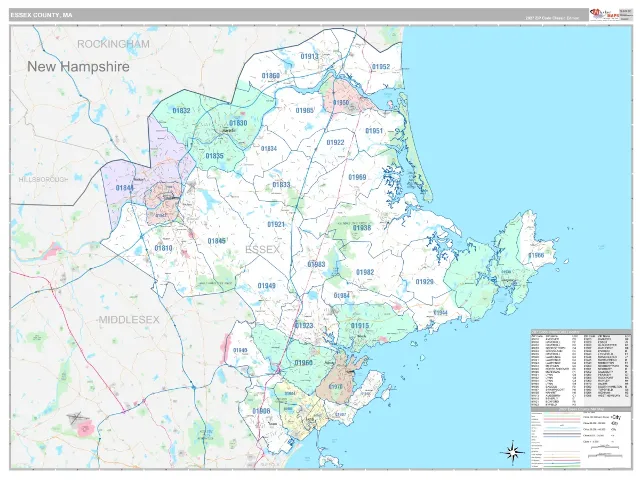640x480 pixels.
Task: Click ZIP code label 01940
Action: pyautogui.click(x=240, y=350)
